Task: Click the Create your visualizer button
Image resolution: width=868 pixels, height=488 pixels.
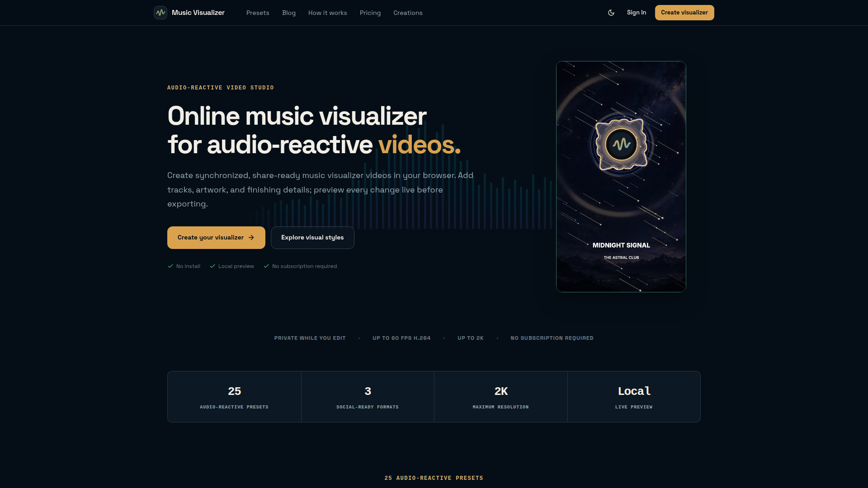Action: coord(216,238)
